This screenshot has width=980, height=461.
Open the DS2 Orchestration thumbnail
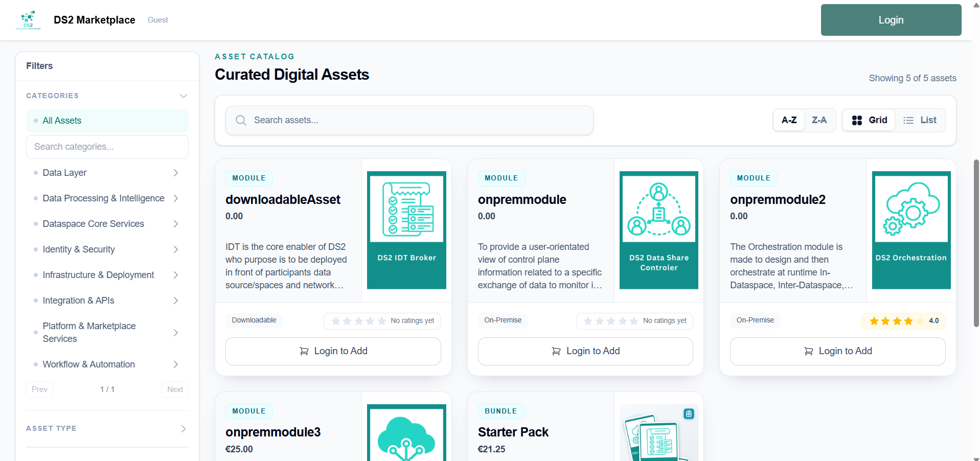click(x=911, y=230)
